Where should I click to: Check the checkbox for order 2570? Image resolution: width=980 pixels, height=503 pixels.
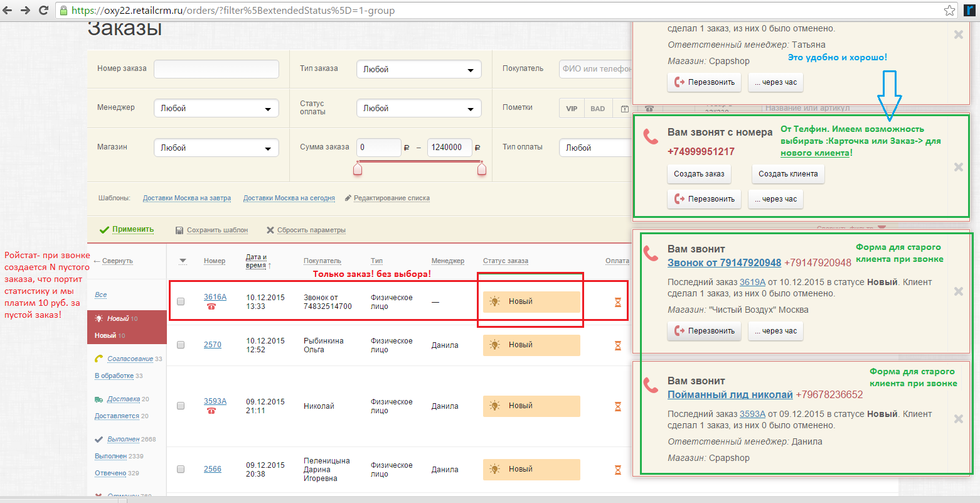coord(181,345)
